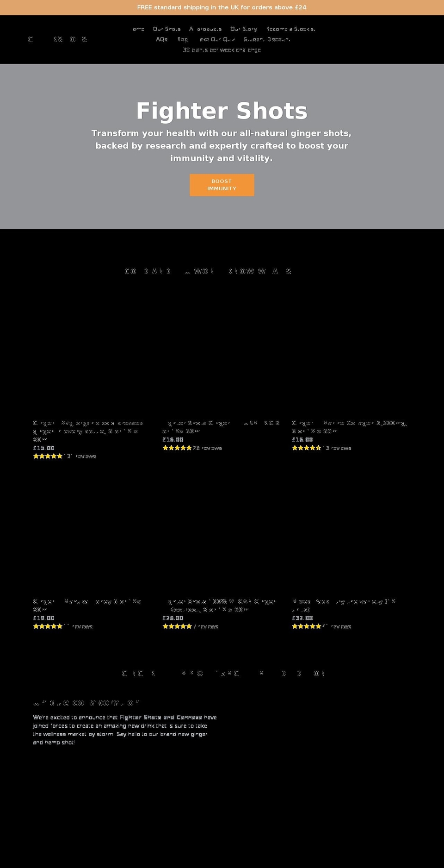
Task: Click star rating under Marine Collagen product
Action: point(321,448)
